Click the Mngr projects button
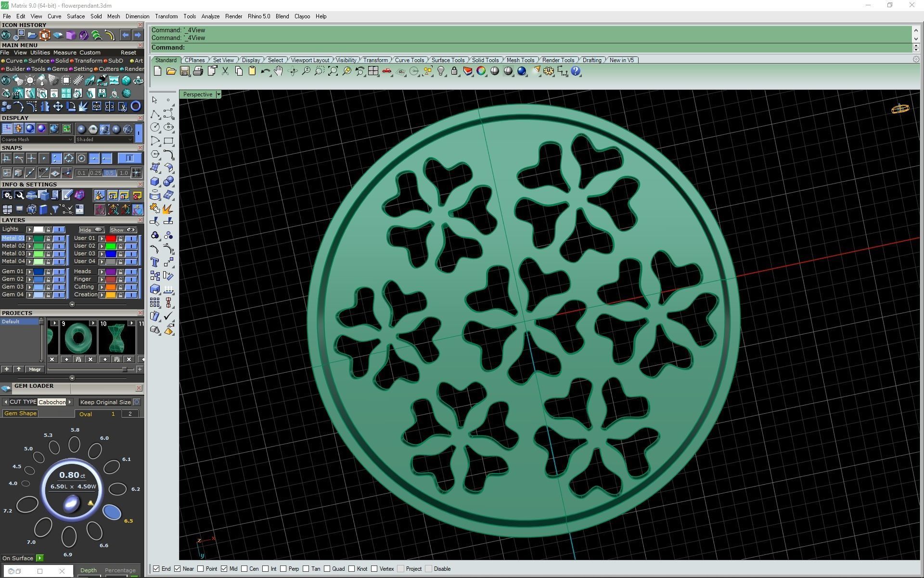The image size is (924, 578). 35,369
